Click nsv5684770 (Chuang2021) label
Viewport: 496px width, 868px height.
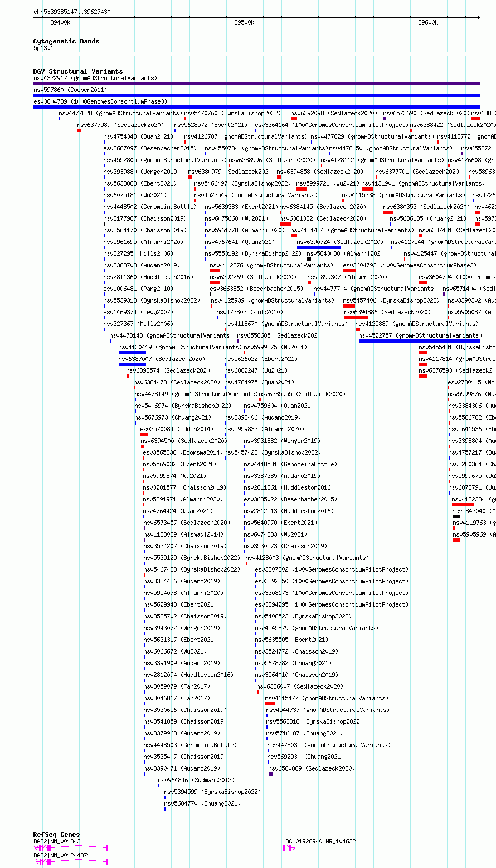(x=203, y=803)
